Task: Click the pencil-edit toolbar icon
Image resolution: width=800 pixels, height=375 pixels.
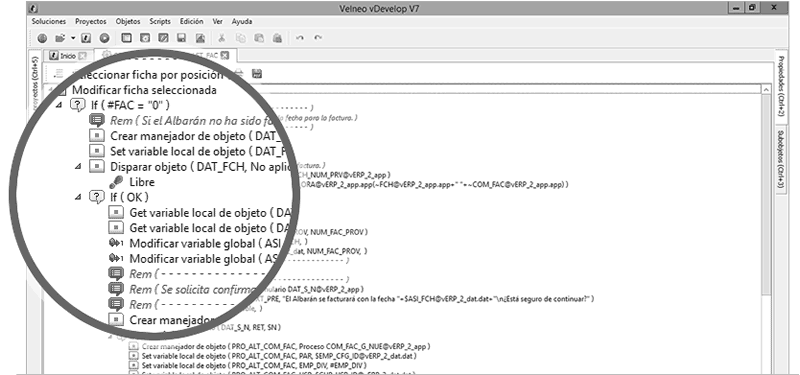Action: point(163,38)
